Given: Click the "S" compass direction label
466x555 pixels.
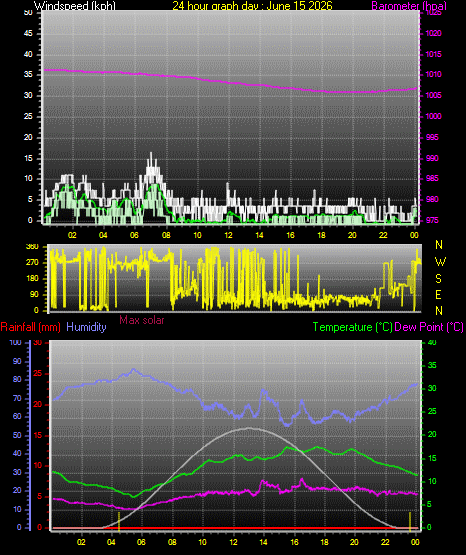Looking at the screenshot, I should pyautogui.click(x=438, y=279).
